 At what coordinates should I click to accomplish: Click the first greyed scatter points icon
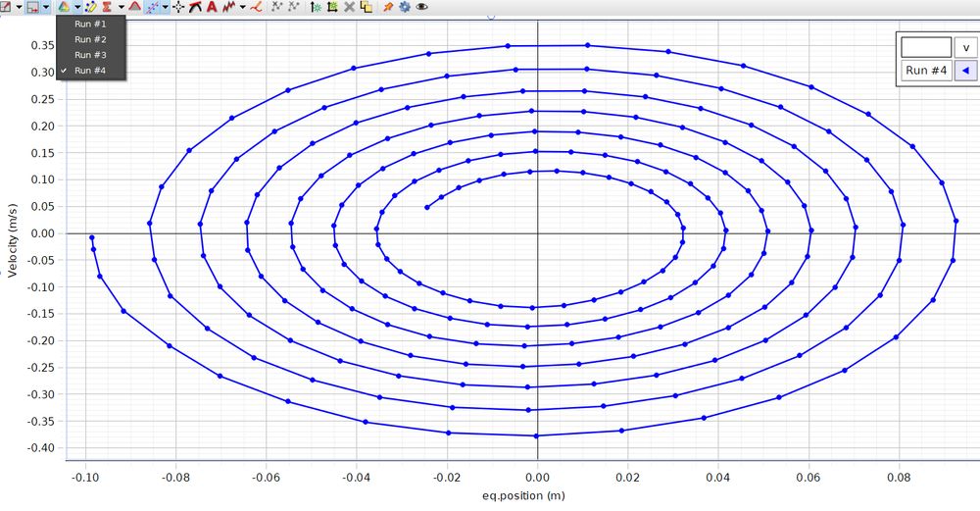277,7
